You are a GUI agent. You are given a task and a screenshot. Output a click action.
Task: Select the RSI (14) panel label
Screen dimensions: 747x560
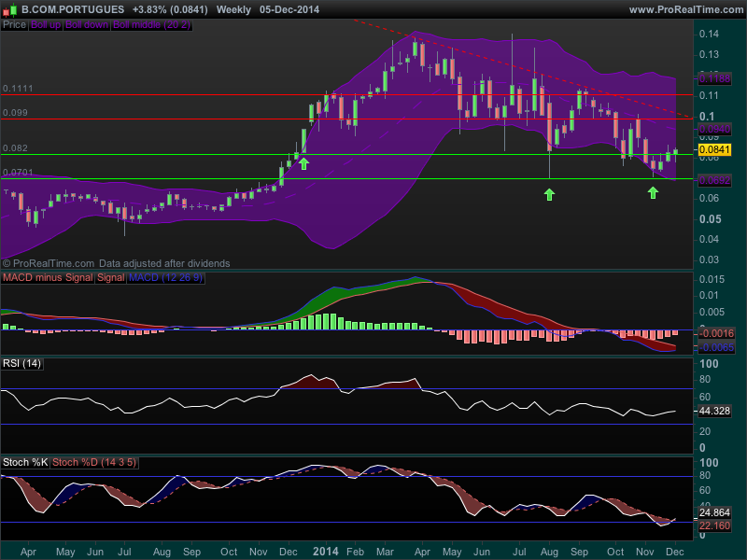point(22,363)
